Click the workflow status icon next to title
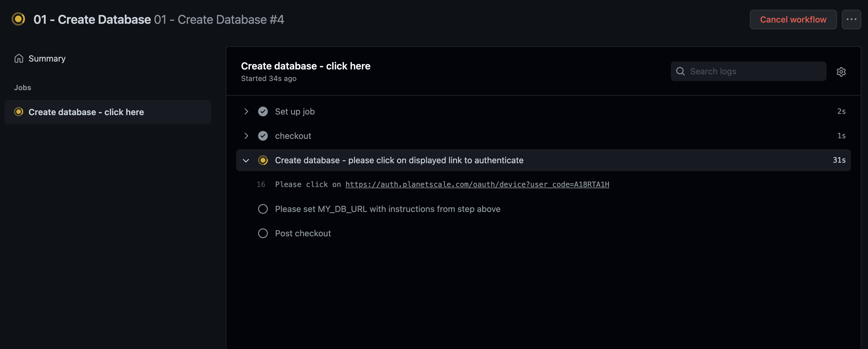This screenshot has height=349, width=868. coord(18,19)
